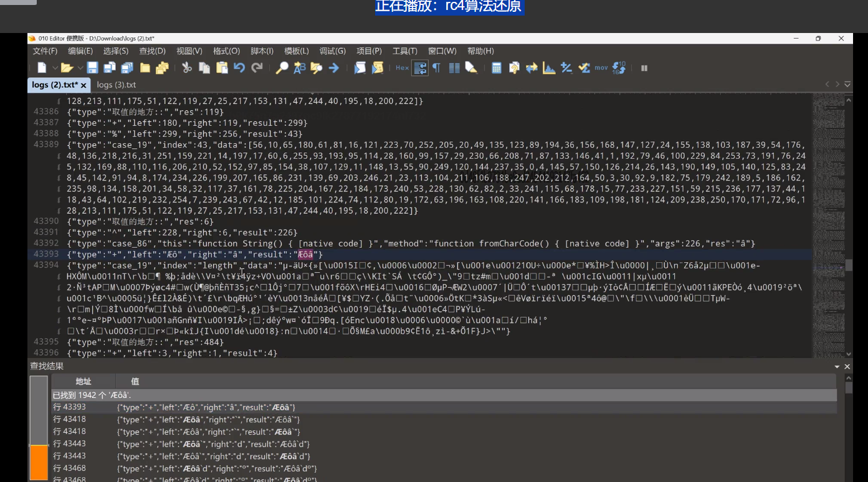Switch to the logs (3).txt tab

point(116,85)
